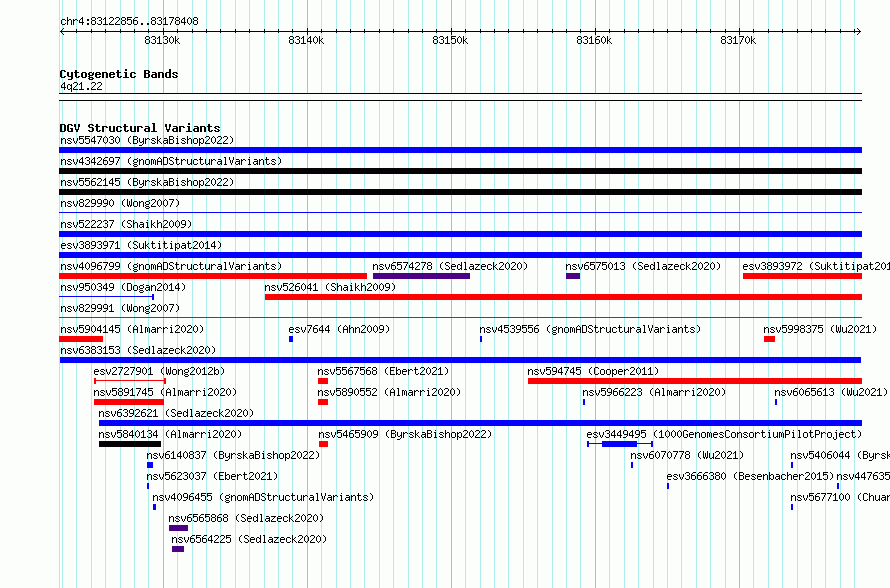Select the red bar under nsv526041 (Shaikh2009)
Image resolution: width=890 pixels, height=588 pixels.
(563, 297)
